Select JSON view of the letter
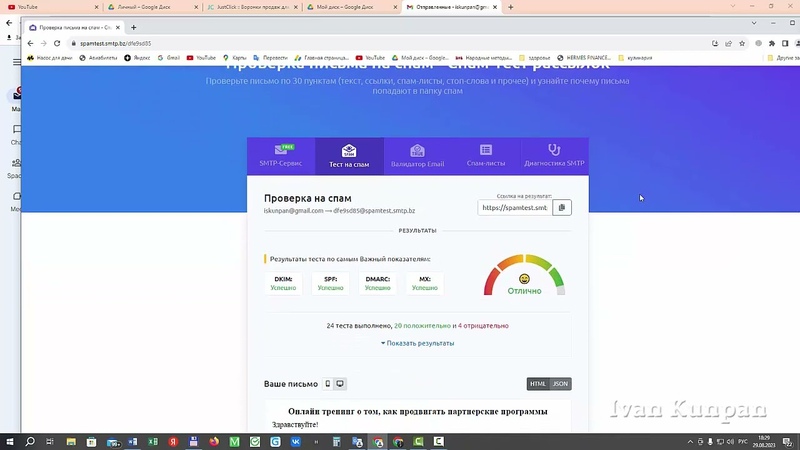The height and width of the screenshot is (450, 800). click(561, 384)
